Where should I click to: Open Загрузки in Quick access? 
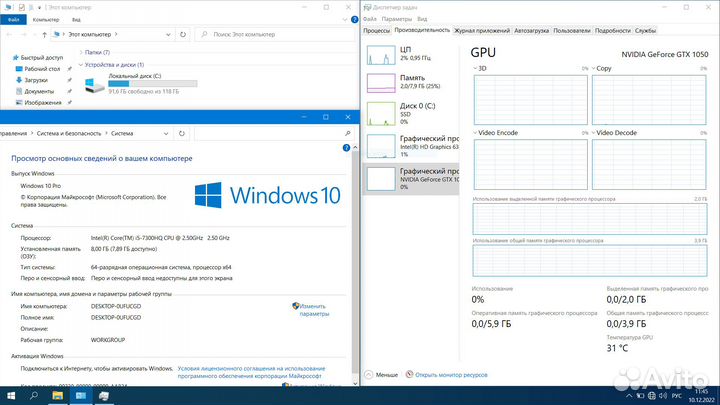pos(36,80)
